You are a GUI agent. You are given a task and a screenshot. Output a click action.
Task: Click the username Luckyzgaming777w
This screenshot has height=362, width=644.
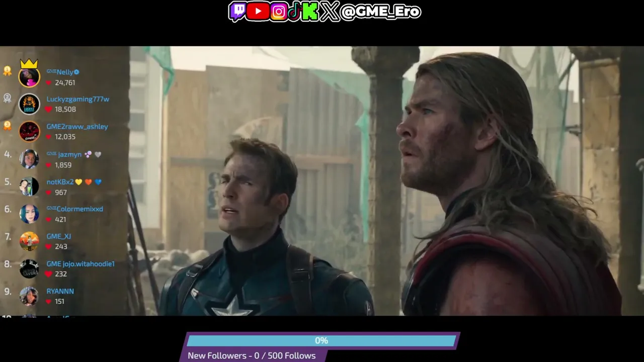(x=78, y=99)
